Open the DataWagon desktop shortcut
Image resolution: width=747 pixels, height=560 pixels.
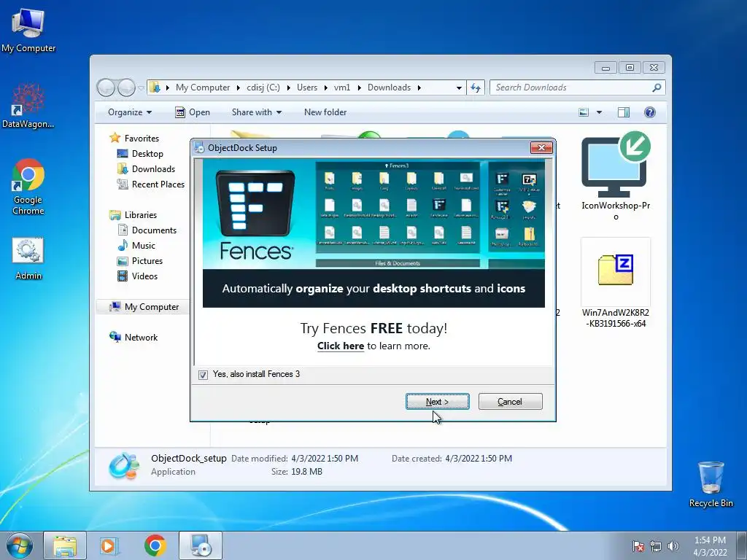[28, 106]
